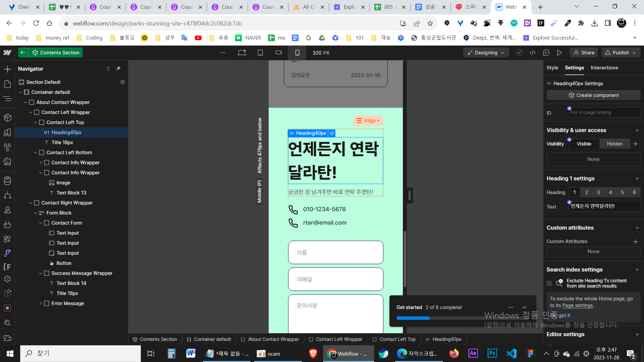This screenshot has height=362, width=644.
Task: Collapse Visibility & user access section
Action: coord(637,130)
